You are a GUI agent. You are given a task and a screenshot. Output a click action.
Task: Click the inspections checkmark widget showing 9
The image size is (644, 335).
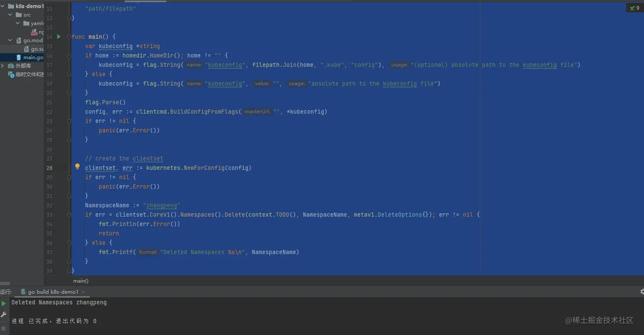(635, 8)
